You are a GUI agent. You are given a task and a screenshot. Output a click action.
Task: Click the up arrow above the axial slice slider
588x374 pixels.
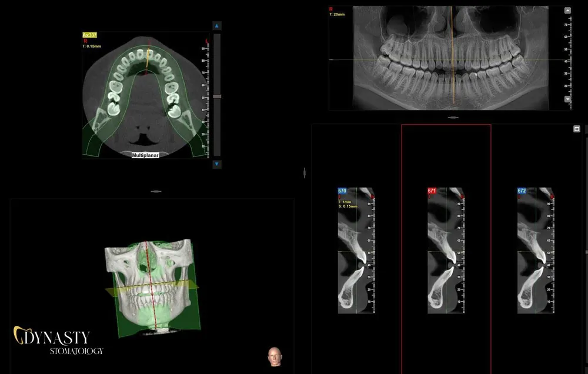pyautogui.click(x=217, y=26)
